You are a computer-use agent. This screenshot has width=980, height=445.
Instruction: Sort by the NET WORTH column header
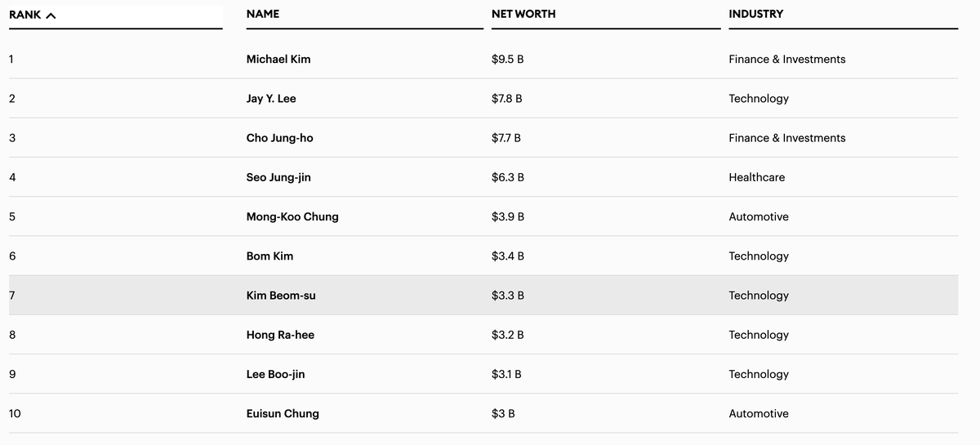523,14
